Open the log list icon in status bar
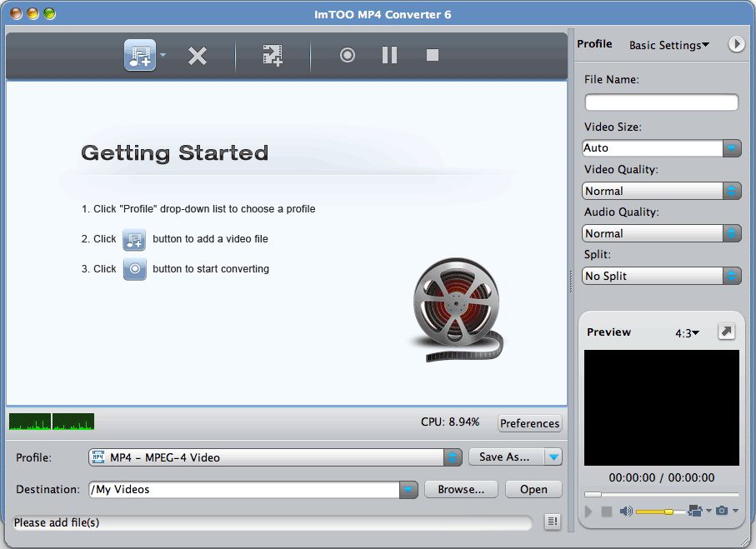 click(552, 522)
